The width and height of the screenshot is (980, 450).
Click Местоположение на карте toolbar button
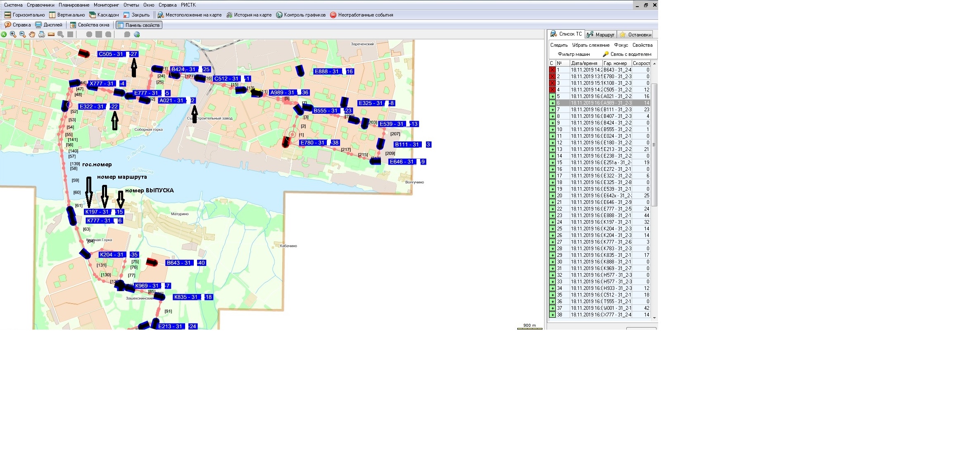pos(190,15)
